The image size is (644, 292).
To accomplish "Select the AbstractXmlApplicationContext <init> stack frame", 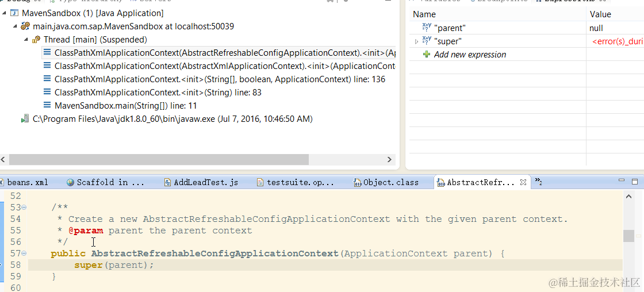I will tap(225, 66).
